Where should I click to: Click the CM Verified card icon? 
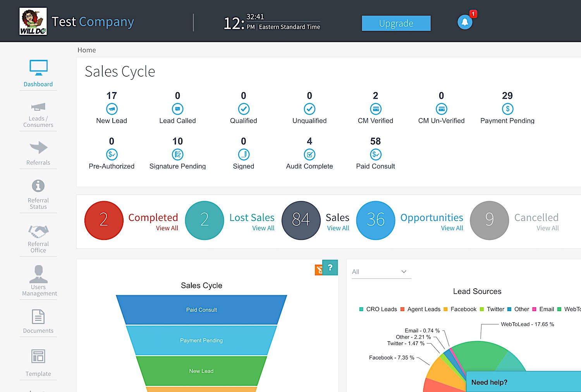(x=375, y=109)
